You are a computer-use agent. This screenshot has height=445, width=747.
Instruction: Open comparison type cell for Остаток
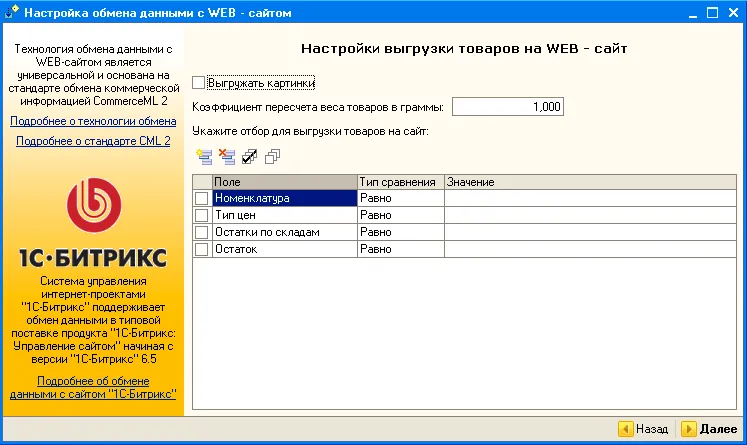[x=400, y=248]
